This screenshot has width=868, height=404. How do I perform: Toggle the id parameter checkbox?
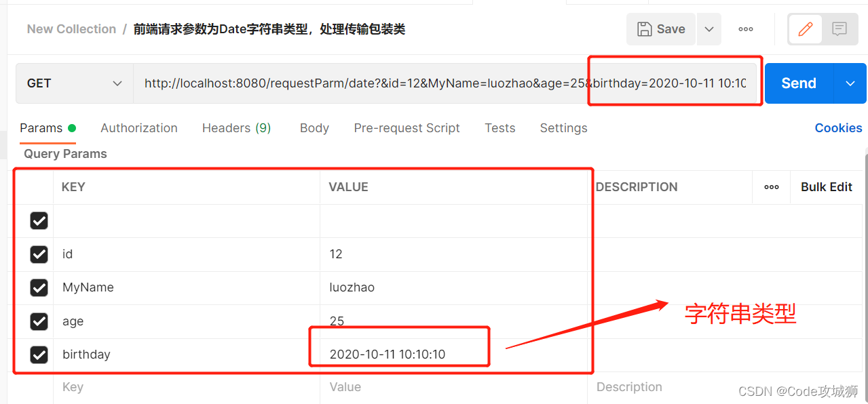point(39,254)
